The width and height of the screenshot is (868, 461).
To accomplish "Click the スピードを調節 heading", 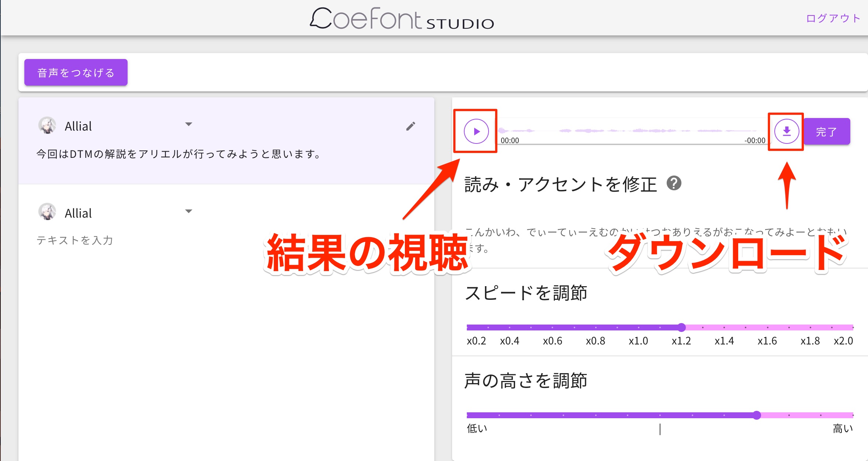I will click(526, 293).
